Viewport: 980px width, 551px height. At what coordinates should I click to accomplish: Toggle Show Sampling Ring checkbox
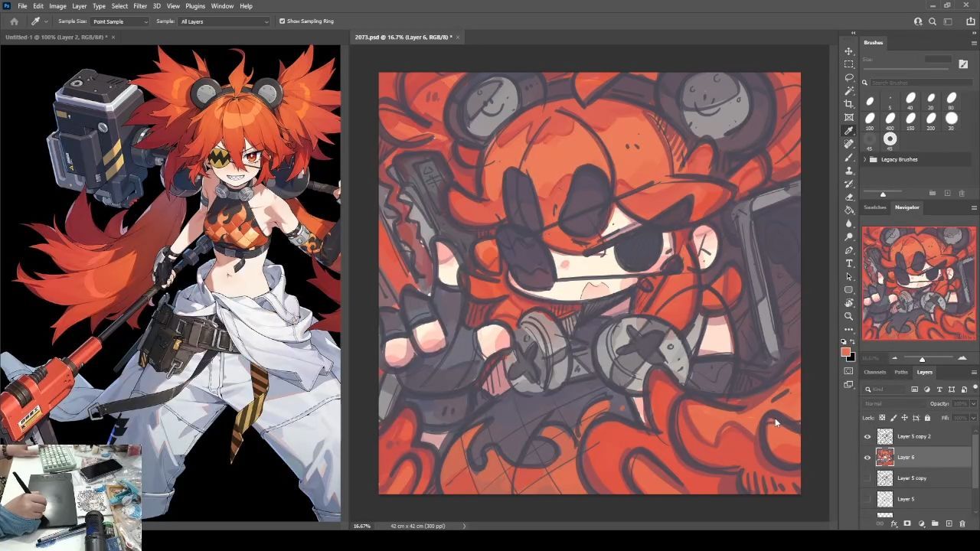[x=282, y=21]
